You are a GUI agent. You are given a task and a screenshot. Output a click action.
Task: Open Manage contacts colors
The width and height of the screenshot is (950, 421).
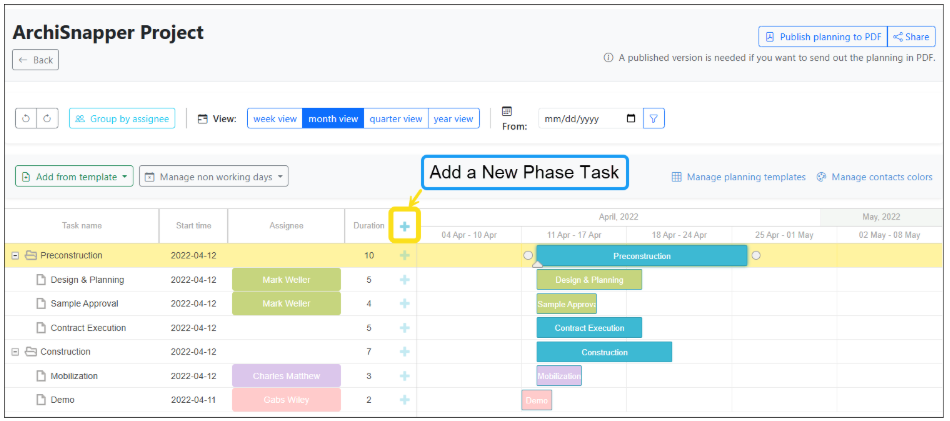(875, 177)
